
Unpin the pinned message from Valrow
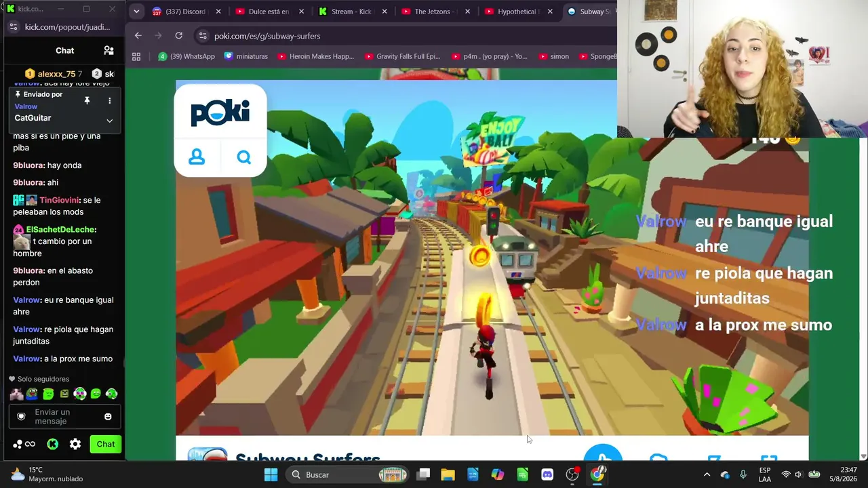(87, 100)
